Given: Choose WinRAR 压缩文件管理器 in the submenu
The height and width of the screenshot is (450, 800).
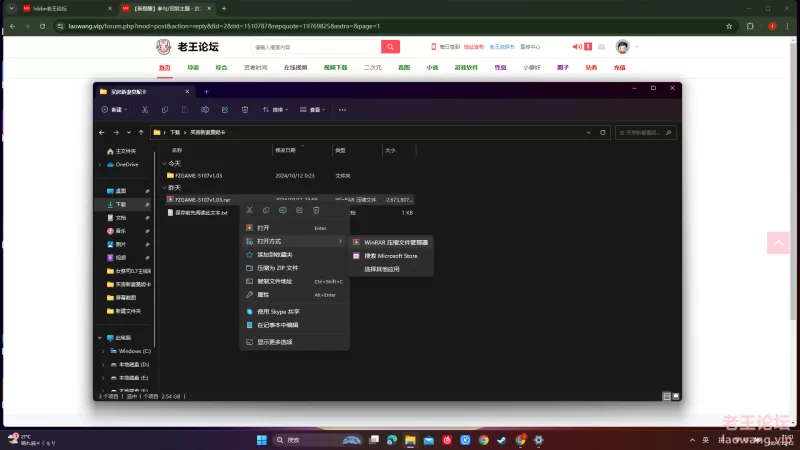Looking at the screenshot, I should (391, 242).
